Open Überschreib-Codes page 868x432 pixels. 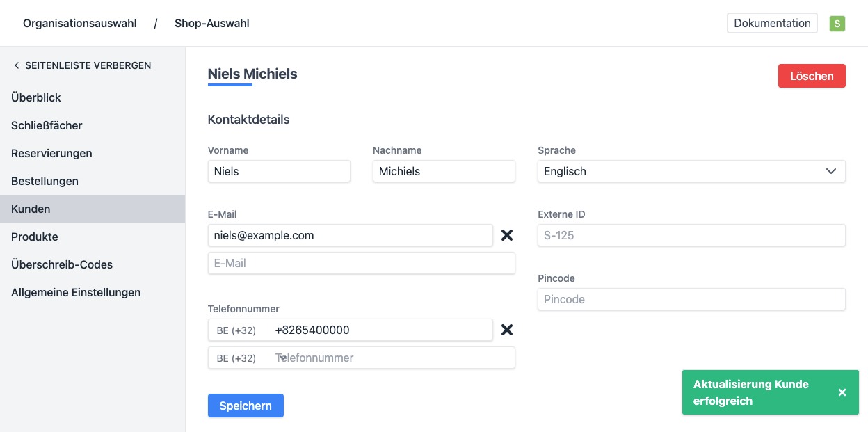pyautogui.click(x=62, y=264)
